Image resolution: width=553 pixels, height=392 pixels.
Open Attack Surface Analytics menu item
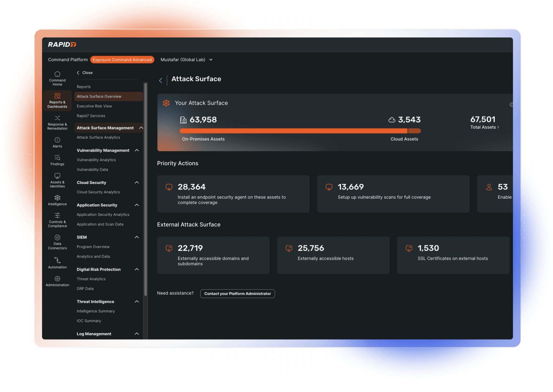98,137
